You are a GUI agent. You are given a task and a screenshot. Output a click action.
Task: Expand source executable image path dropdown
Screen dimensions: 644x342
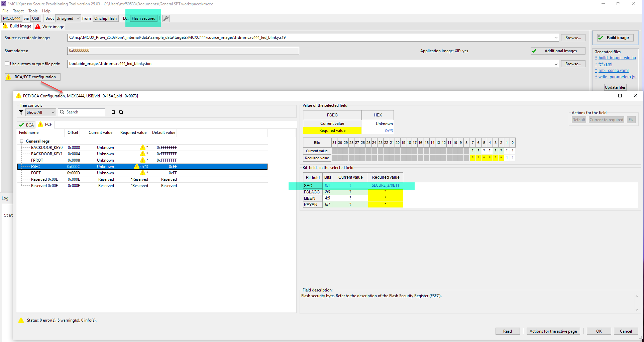point(556,37)
